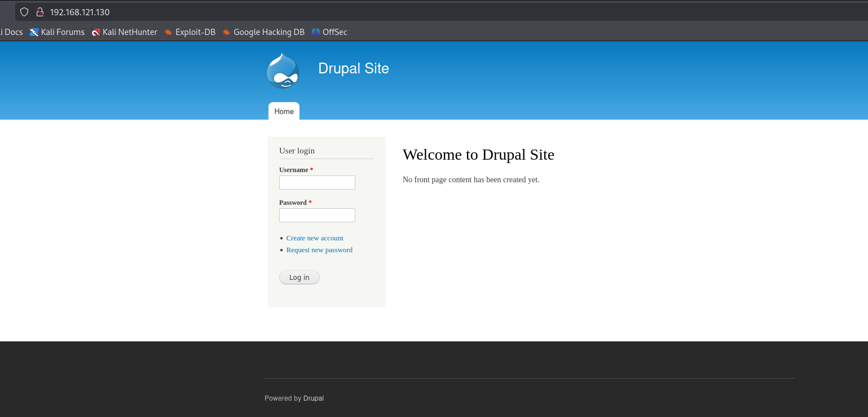Screen dimensions: 868x417
Task: Focus the Password text field
Action: tap(317, 215)
